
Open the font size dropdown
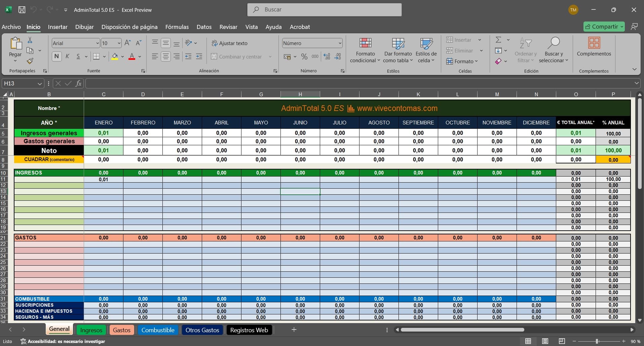tap(119, 43)
